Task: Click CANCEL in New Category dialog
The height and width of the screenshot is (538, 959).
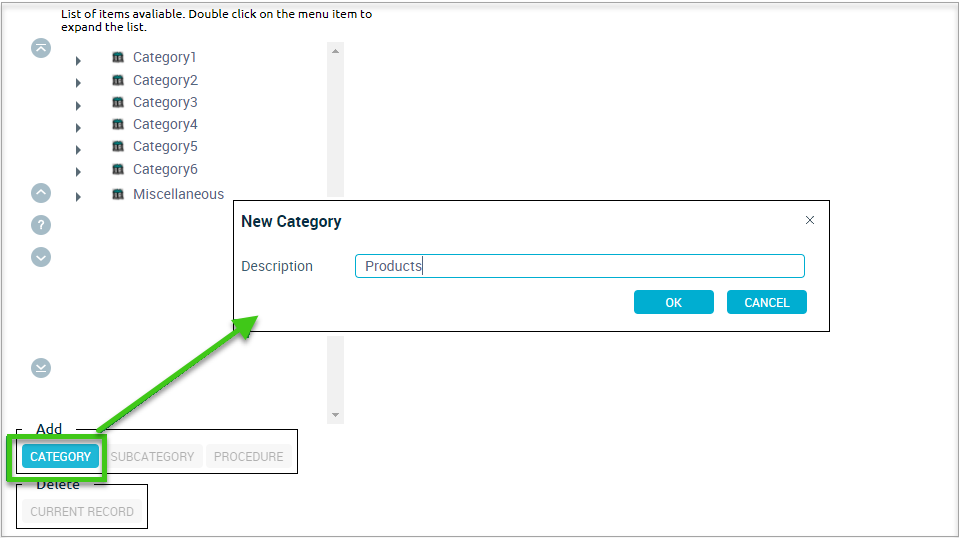Action: [766, 302]
